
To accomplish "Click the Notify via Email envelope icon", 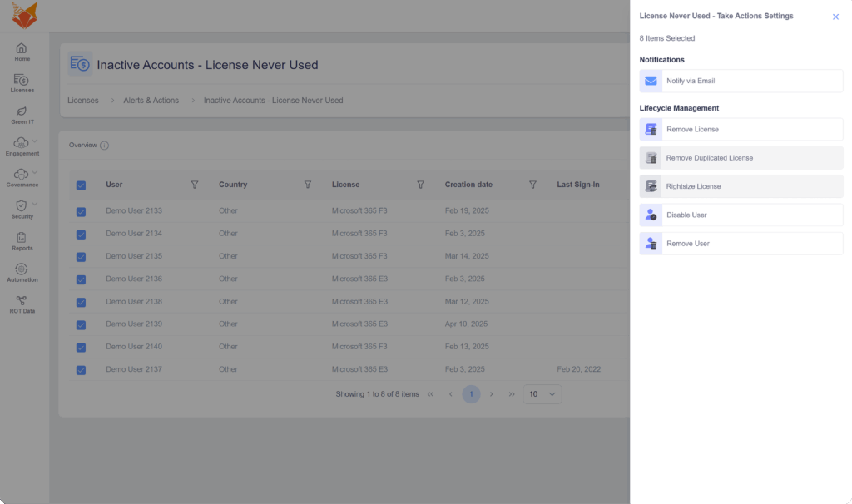I will (651, 81).
